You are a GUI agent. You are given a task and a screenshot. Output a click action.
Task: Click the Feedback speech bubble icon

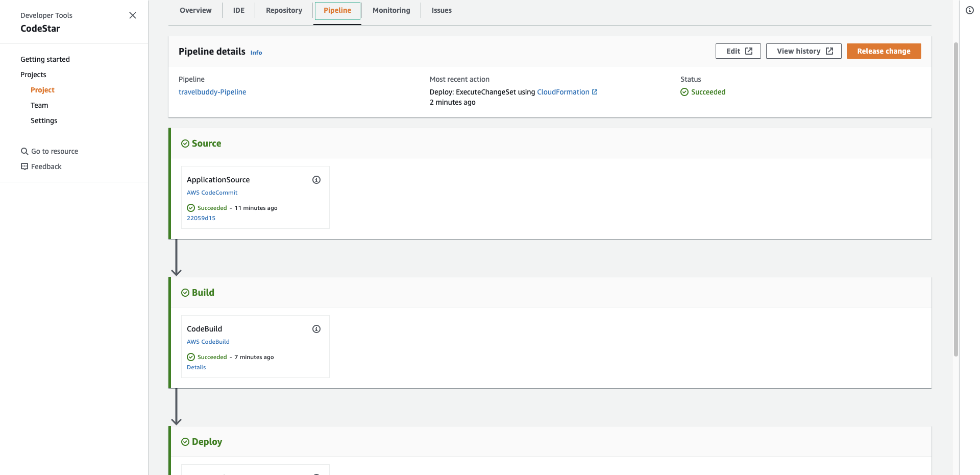[24, 167]
